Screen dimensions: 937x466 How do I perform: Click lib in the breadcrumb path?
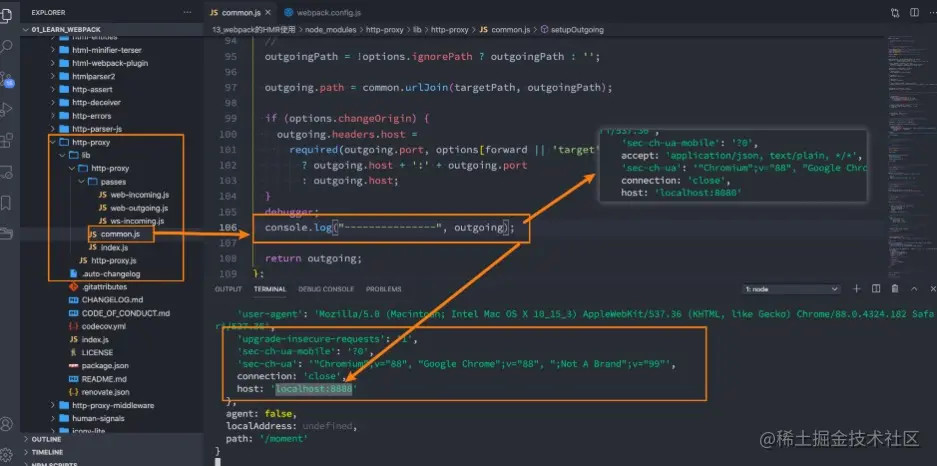pos(418,29)
